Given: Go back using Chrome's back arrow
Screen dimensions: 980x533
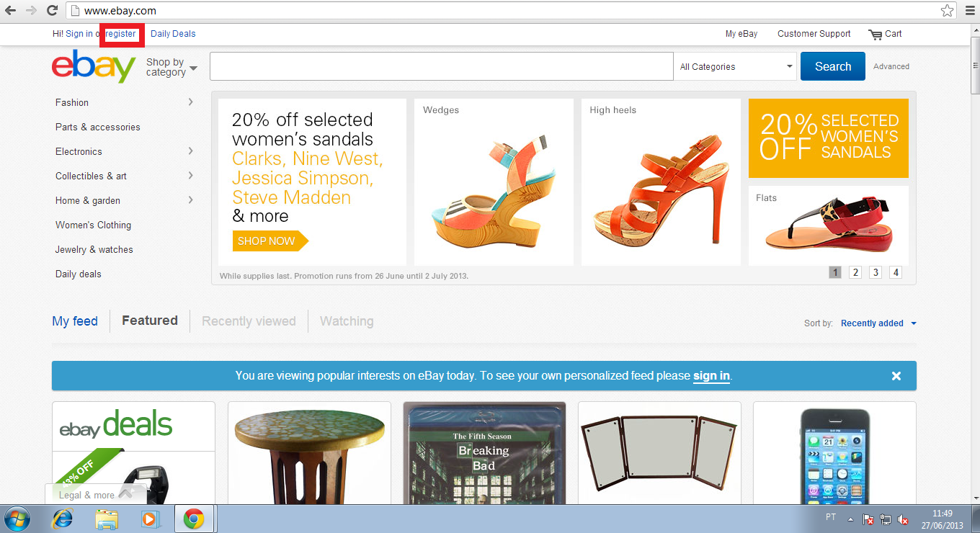Looking at the screenshot, I should [x=11, y=11].
